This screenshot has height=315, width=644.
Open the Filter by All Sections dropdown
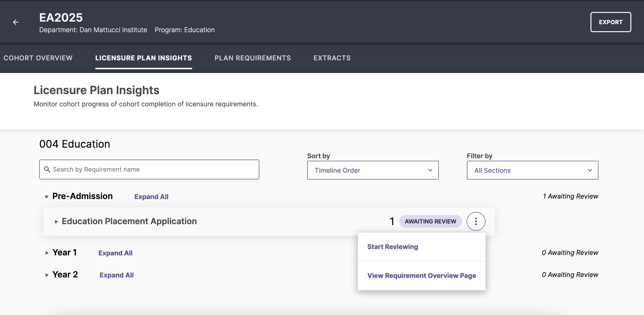pyautogui.click(x=532, y=170)
